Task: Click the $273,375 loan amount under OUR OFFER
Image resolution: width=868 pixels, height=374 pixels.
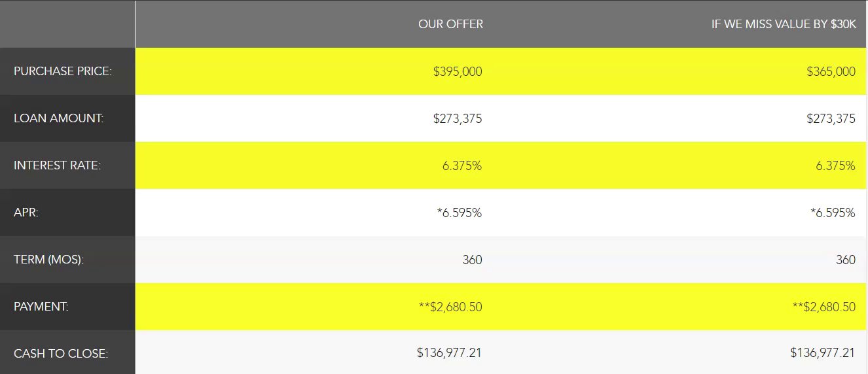Action: pyautogui.click(x=458, y=118)
